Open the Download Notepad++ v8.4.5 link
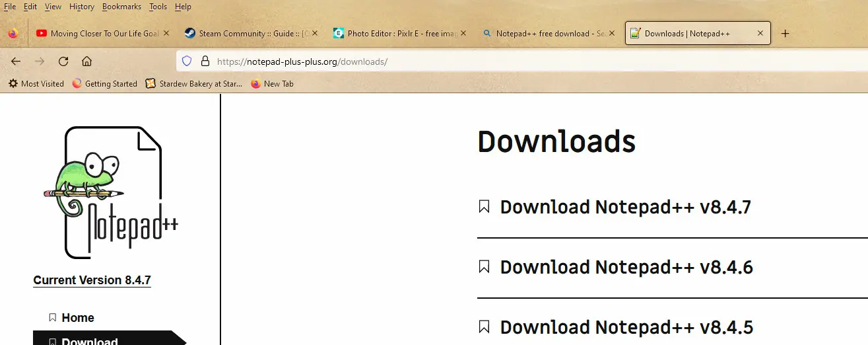Screen dimensions: 868x345 [626, 327]
